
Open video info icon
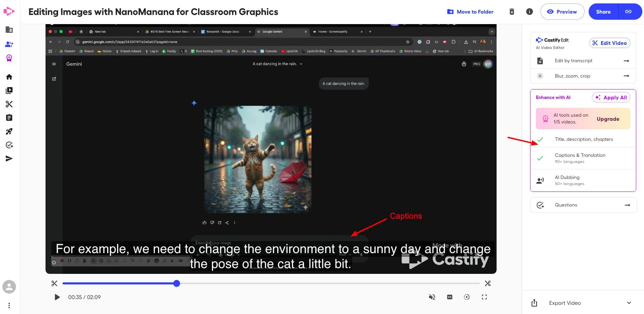(529, 12)
